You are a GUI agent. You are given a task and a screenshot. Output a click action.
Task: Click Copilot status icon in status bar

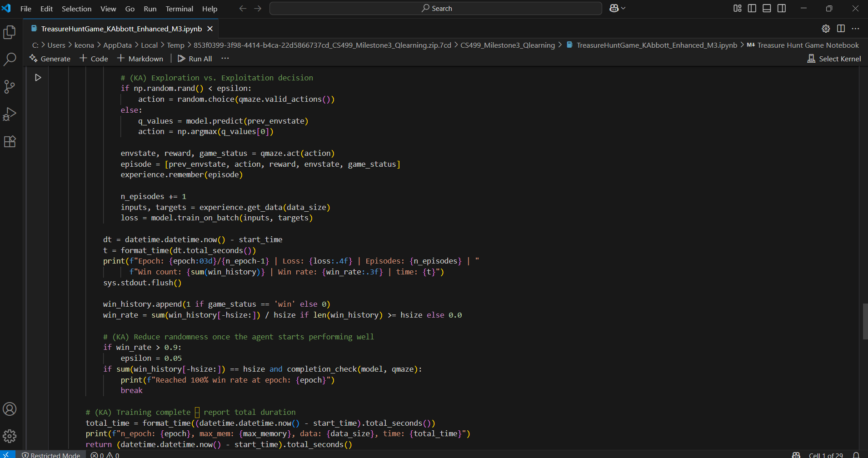click(796, 455)
